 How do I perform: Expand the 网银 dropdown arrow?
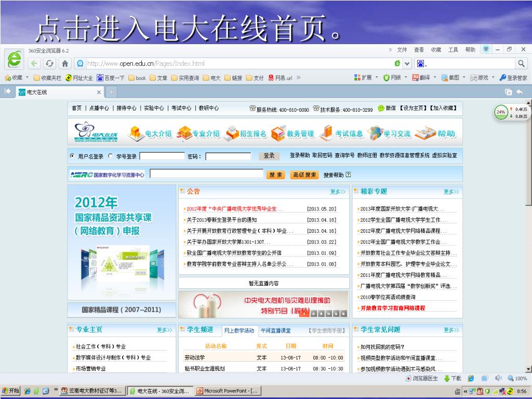pos(406,77)
